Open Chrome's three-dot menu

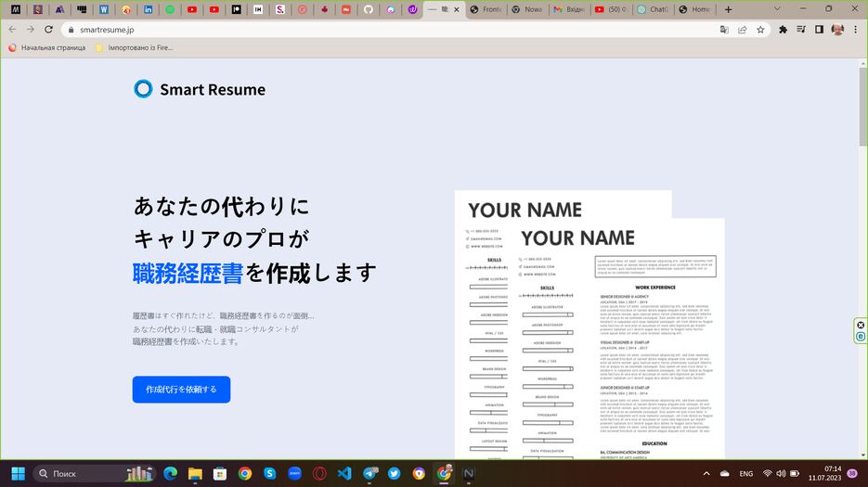857,29
